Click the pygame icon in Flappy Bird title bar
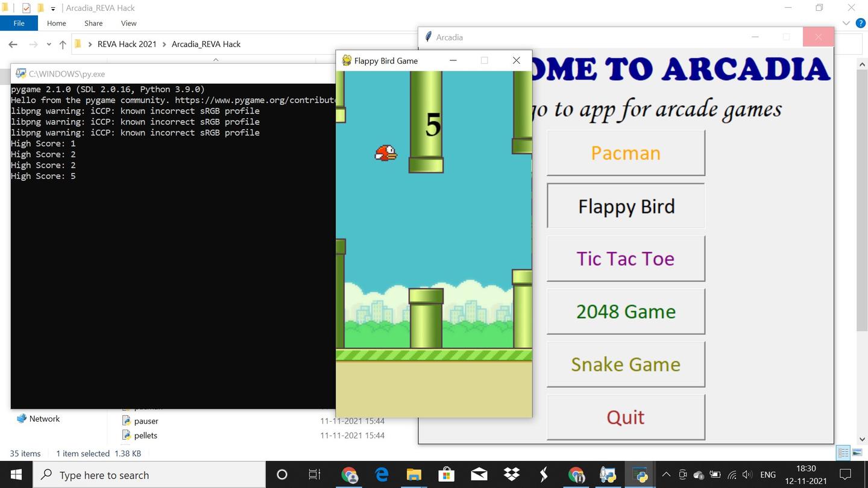This screenshot has height=488, width=868. click(347, 60)
